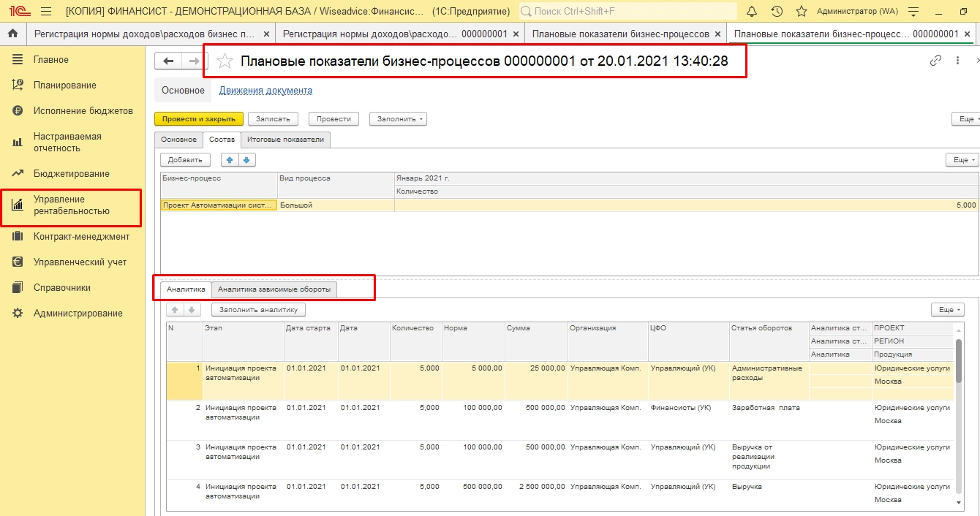The width and height of the screenshot is (980, 516).
Task: Move row down in Состав table
Action: tap(246, 159)
